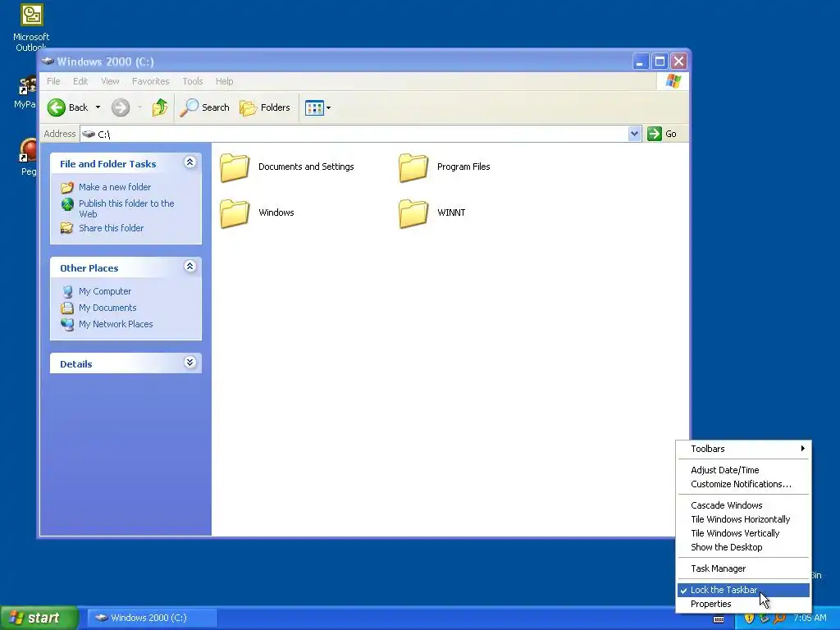The height and width of the screenshot is (630, 840).
Task: Click the keyboard icon on the taskbar
Action: (719, 619)
